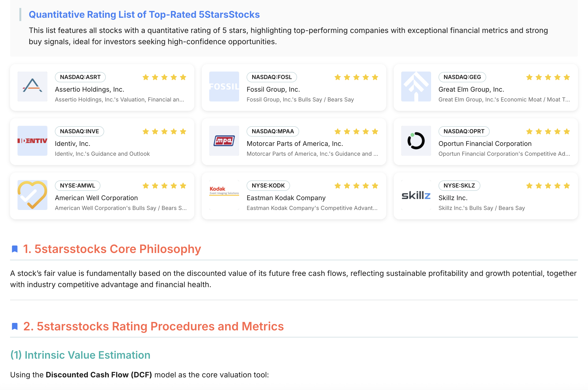Image resolution: width=588 pixels, height=390 pixels.
Task: Open the American Well heart logo
Action: pyautogui.click(x=32, y=195)
